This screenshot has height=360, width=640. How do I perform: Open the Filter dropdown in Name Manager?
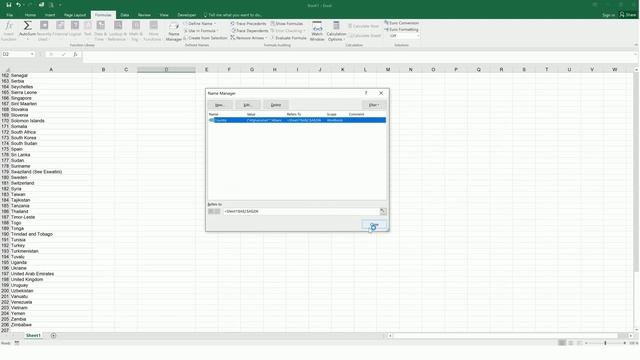click(373, 105)
